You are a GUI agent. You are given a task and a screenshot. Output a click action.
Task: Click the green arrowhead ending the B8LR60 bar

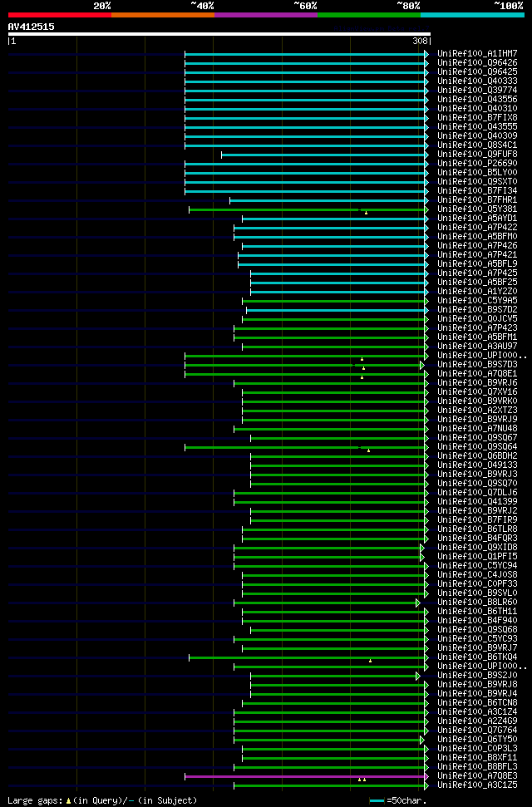pyautogui.click(x=418, y=603)
